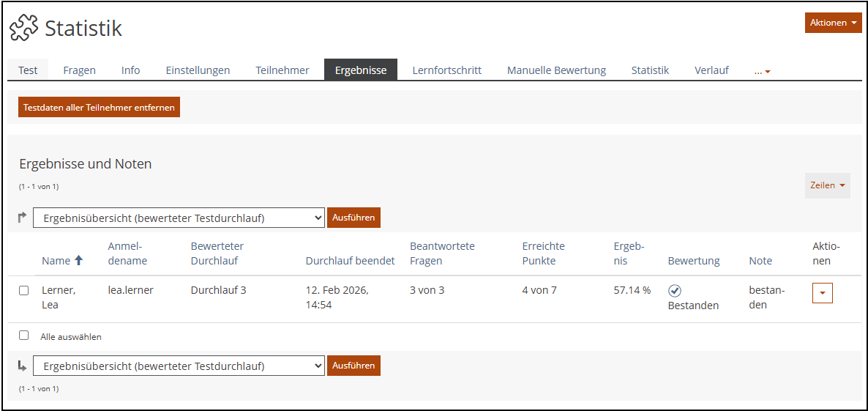The image size is (868, 411).
Task: Click the Name column sort arrow
Action: pos(79,260)
